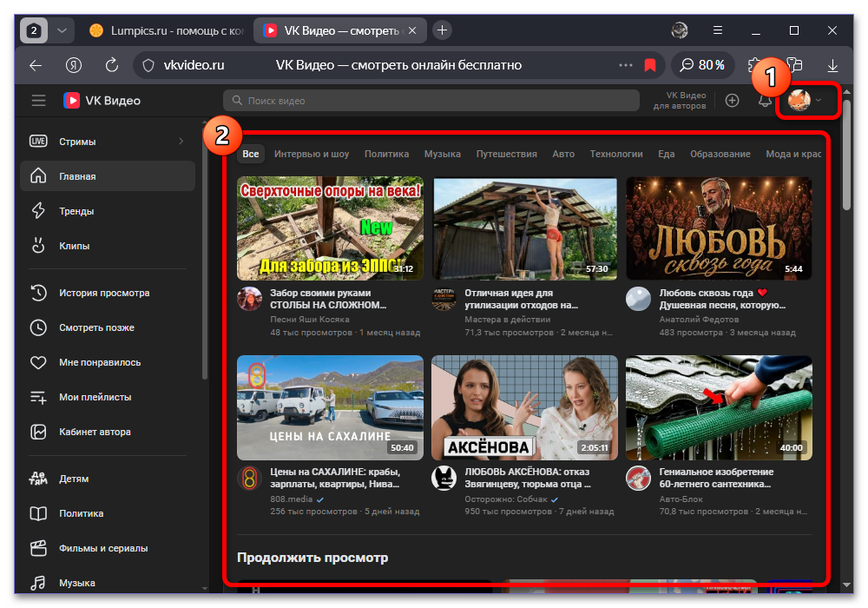Open Любовь сквозь года thumbnail
The image size is (868, 608).
click(x=719, y=228)
